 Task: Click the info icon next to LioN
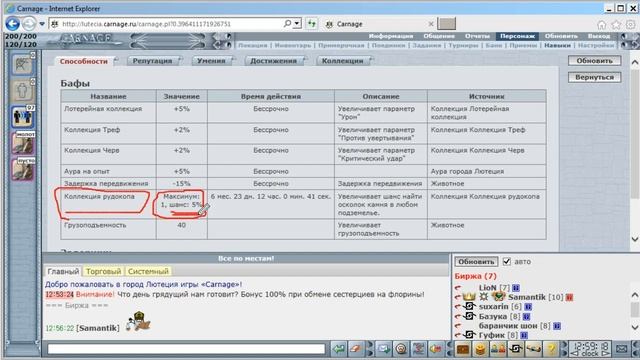pyautogui.click(x=516, y=288)
